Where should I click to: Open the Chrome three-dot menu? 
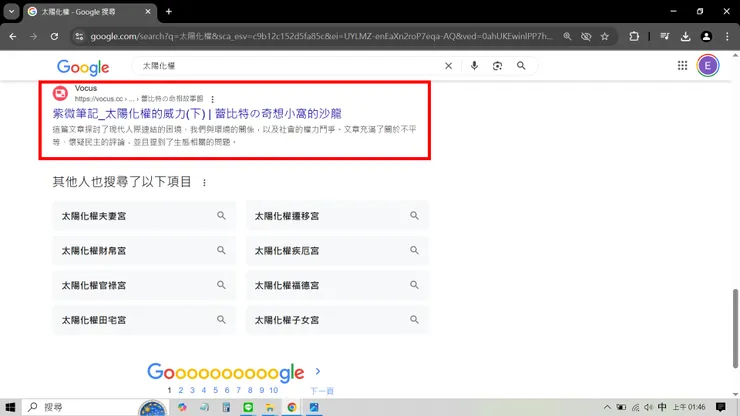[x=727, y=36]
